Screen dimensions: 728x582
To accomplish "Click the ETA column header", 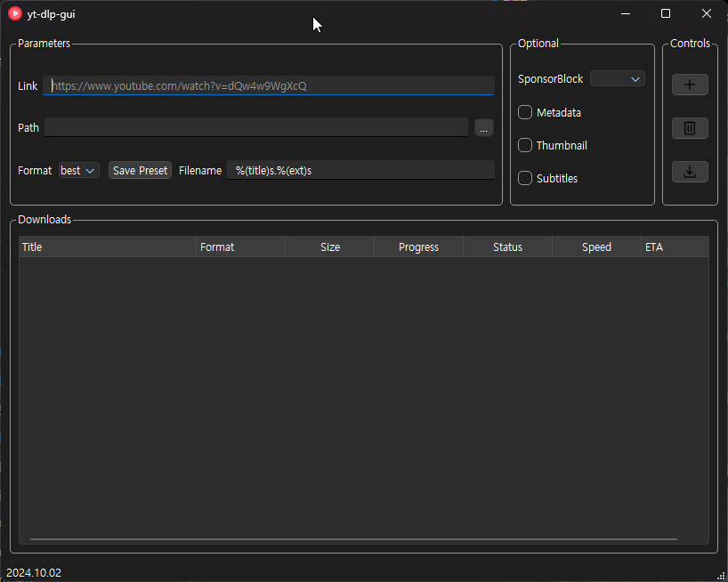I will (675, 247).
